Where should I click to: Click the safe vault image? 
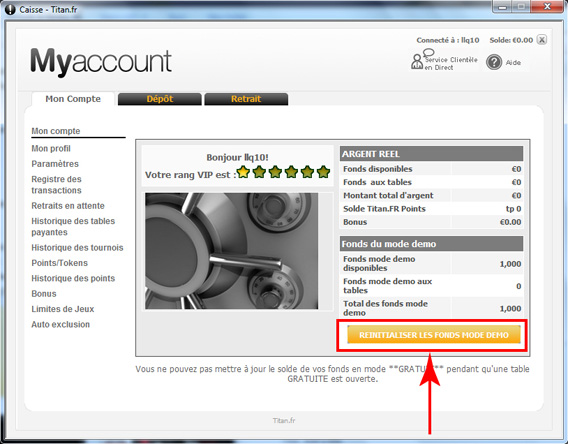point(231,251)
